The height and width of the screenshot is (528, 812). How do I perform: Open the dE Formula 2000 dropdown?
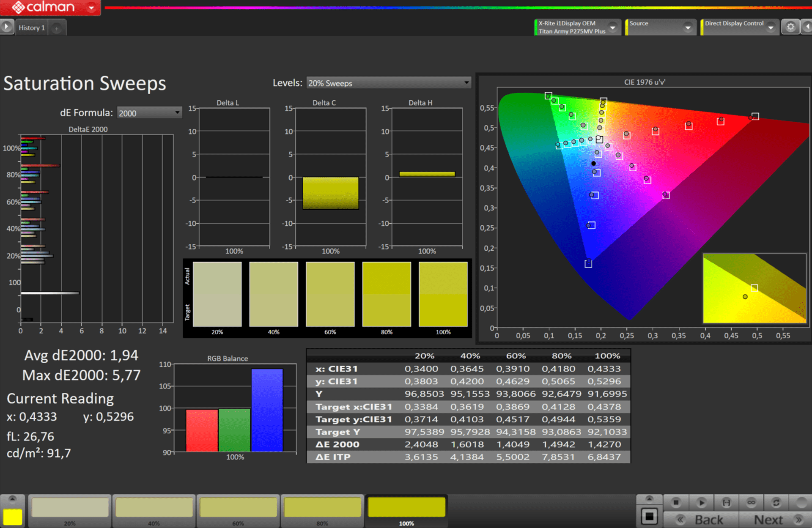pos(149,113)
